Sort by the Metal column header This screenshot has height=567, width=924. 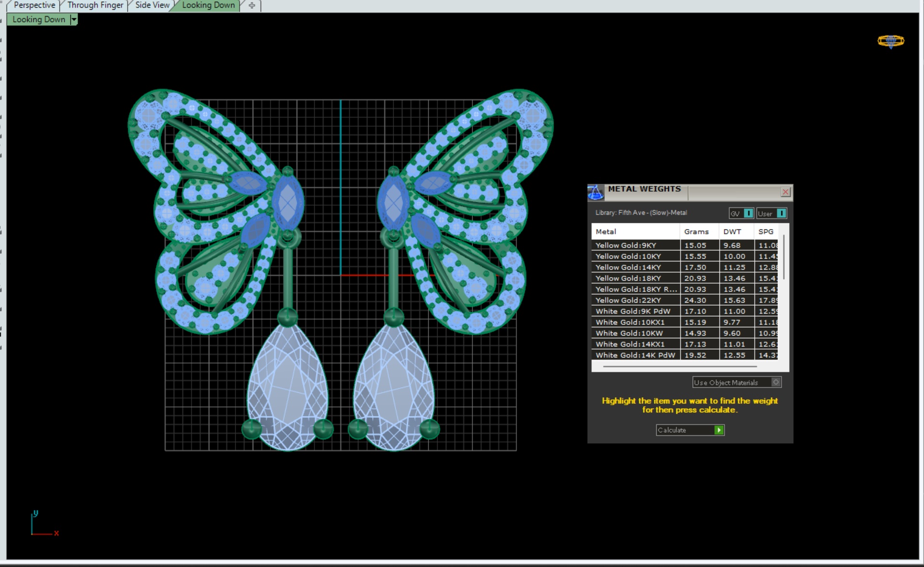click(x=636, y=232)
